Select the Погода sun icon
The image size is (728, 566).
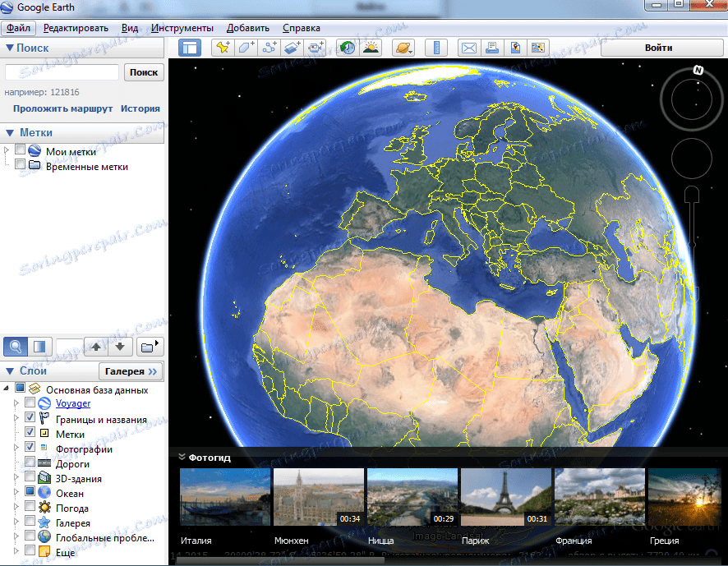tap(44, 508)
